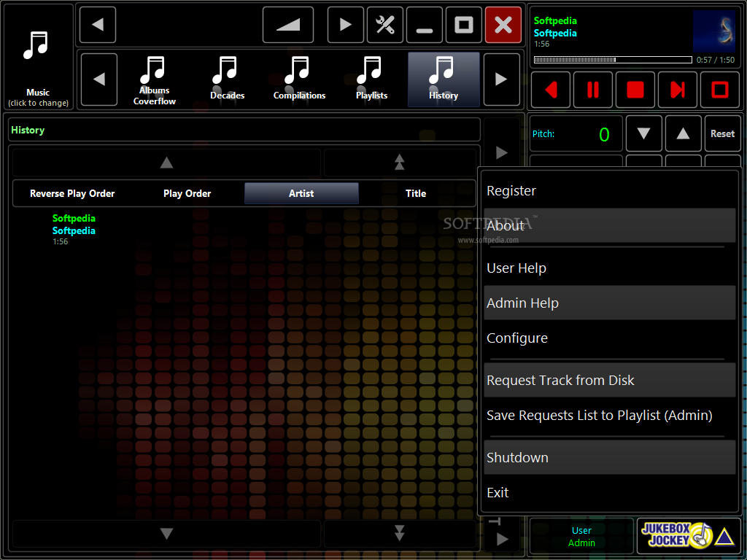
Task: Click the User Admin mode button
Action: pyautogui.click(x=581, y=536)
